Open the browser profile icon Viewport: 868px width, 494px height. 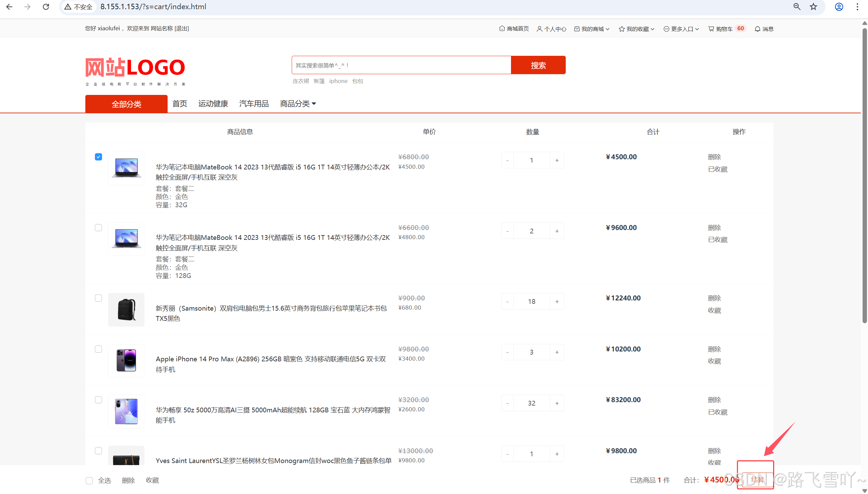point(839,7)
